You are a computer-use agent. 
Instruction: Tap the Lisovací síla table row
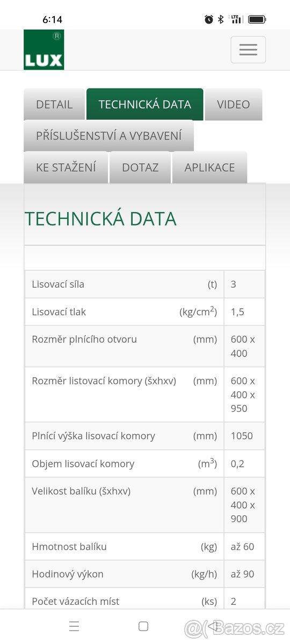click(144, 284)
